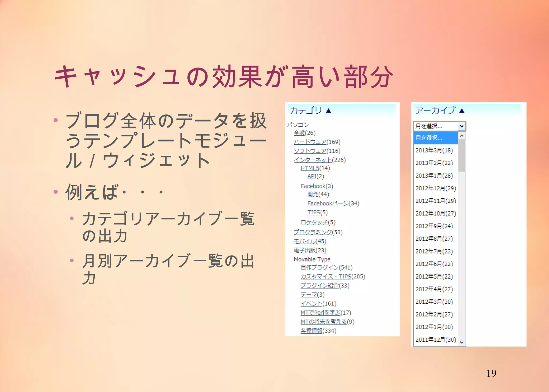Select the highlighted 月を選択... option
Screen dimensions: 549x392
pyautogui.click(x=436, y=138)
